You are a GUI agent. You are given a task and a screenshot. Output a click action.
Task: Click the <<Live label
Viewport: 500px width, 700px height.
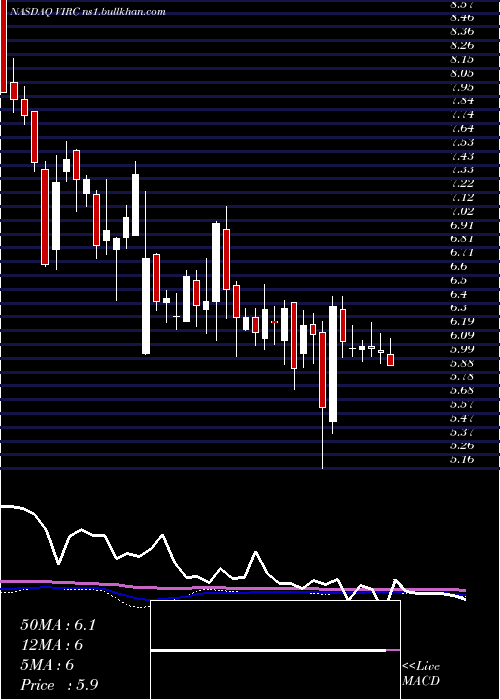(x=421, y=667)
